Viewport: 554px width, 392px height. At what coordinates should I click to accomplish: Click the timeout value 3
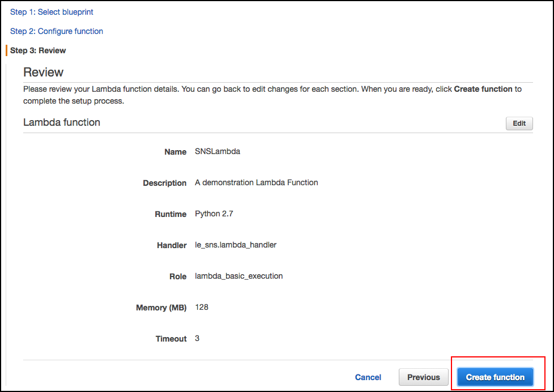(x=197, y=338)
